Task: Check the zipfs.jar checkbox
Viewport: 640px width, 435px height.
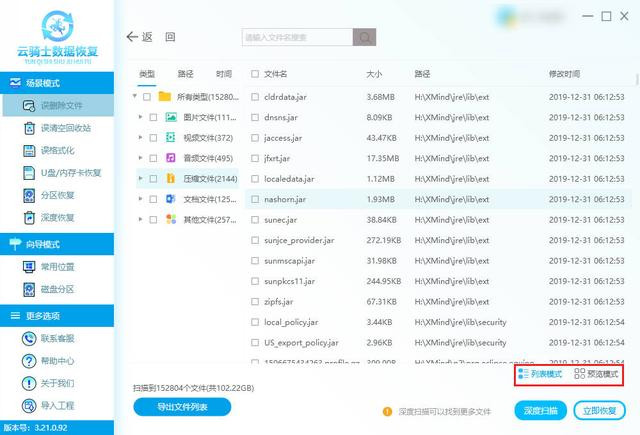Action: click(x=255, y=302)
